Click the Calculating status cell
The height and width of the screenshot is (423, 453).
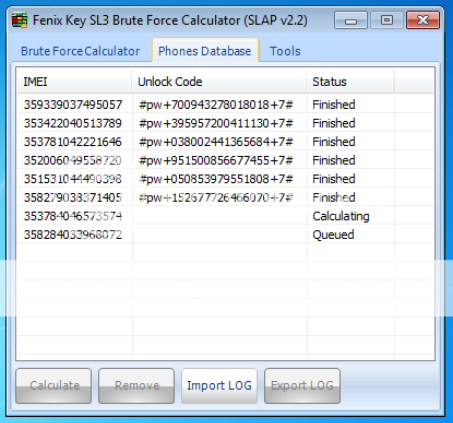tap(341, 216)
